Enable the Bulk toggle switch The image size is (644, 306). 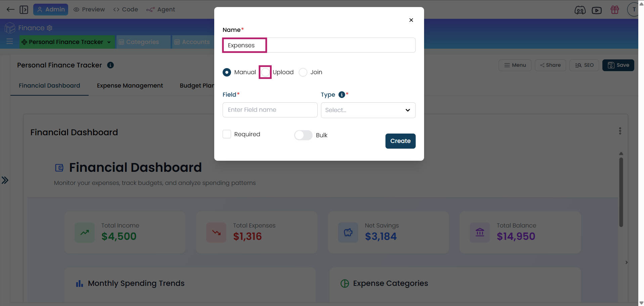[x=303, y=135]
